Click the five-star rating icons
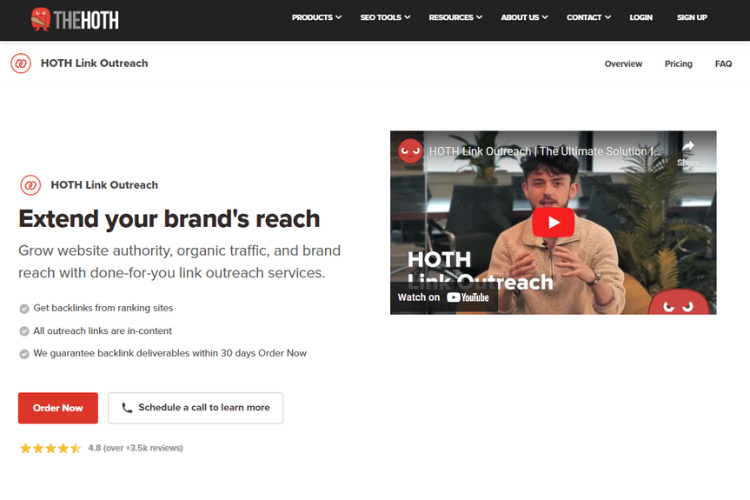This screenshot has height=500, width=750. pyautogui.click(x=50, y=448)
